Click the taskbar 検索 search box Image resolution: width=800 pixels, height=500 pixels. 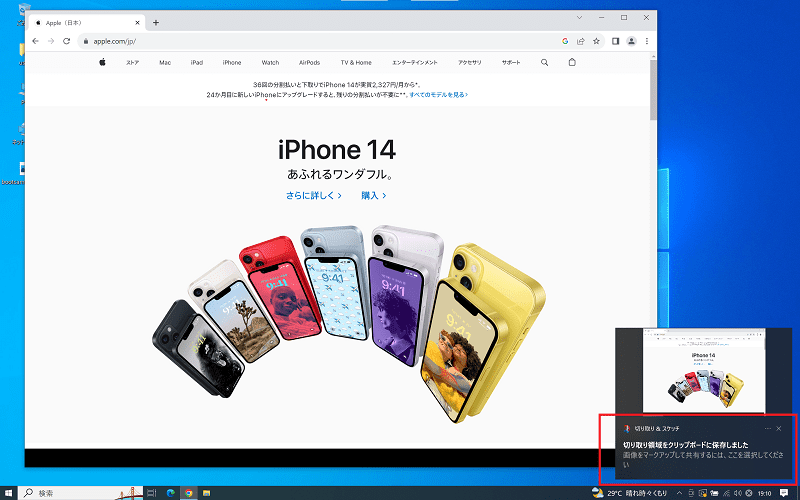coord(82,493)
